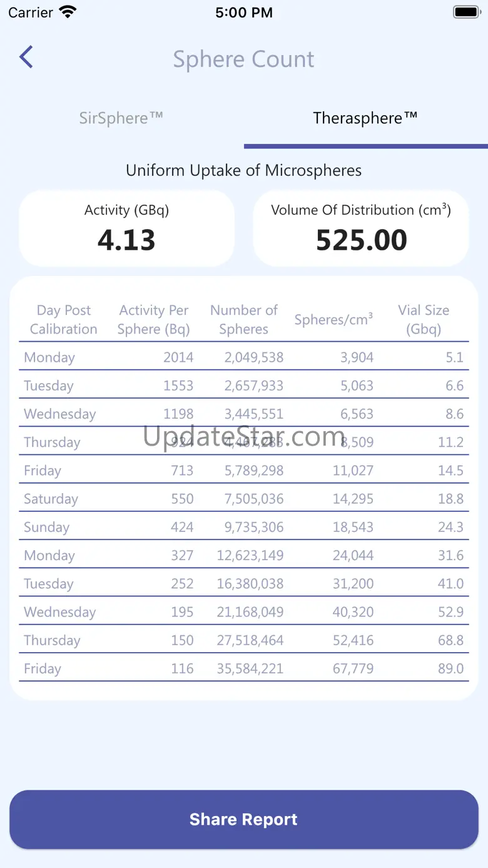Select the Therasphere™ tab
This screenshot has height=868, width=488.
pos(365,118)
